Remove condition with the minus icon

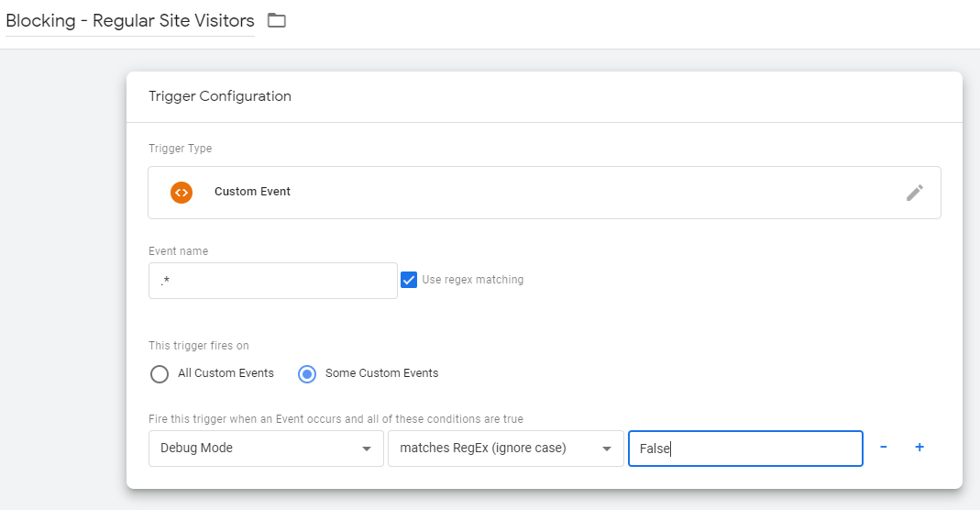[x=883, y=447]
